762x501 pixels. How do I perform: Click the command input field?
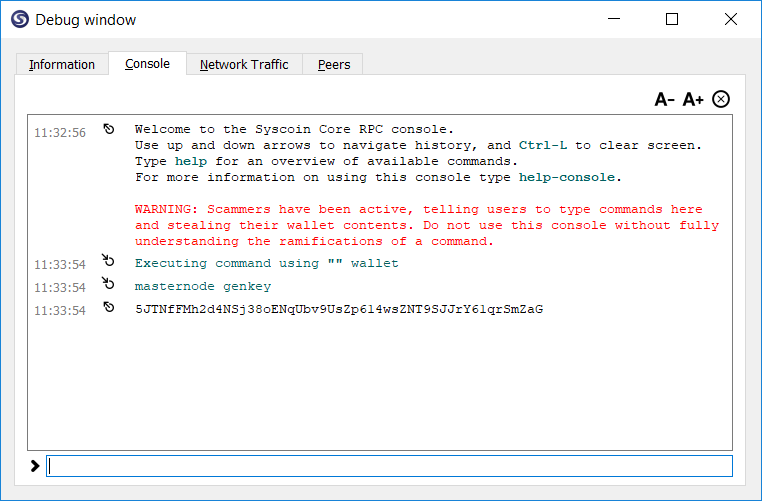point(389,466)
